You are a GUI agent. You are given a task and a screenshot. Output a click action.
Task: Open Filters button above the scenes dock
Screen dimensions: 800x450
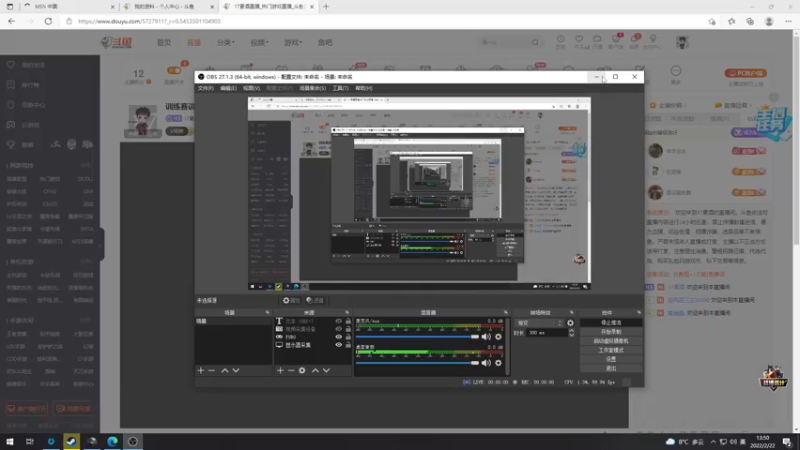click(315, 301)
